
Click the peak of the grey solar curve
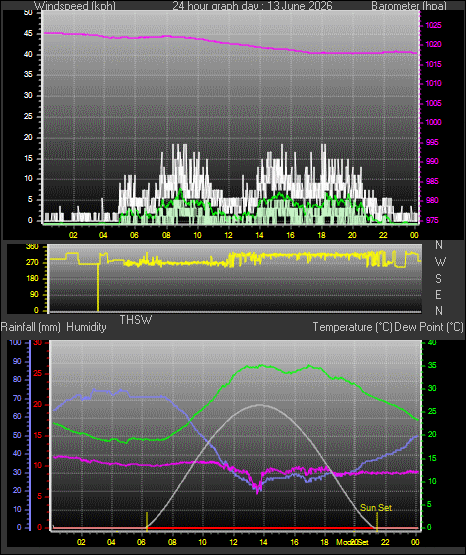(x=261, y=405)
